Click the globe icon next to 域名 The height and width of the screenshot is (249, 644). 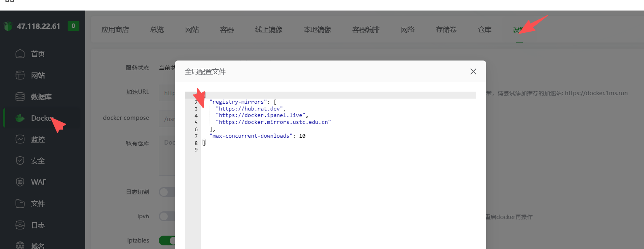[x=20, y=245]
